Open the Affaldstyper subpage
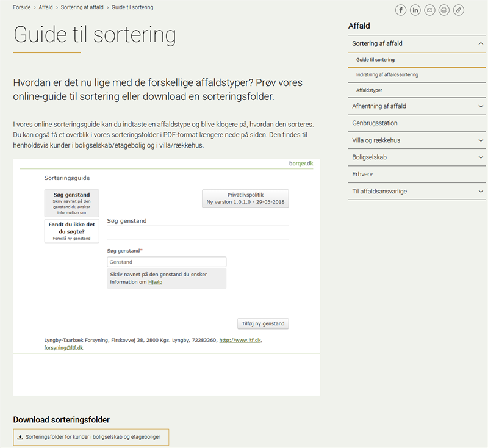 [369, 90]
